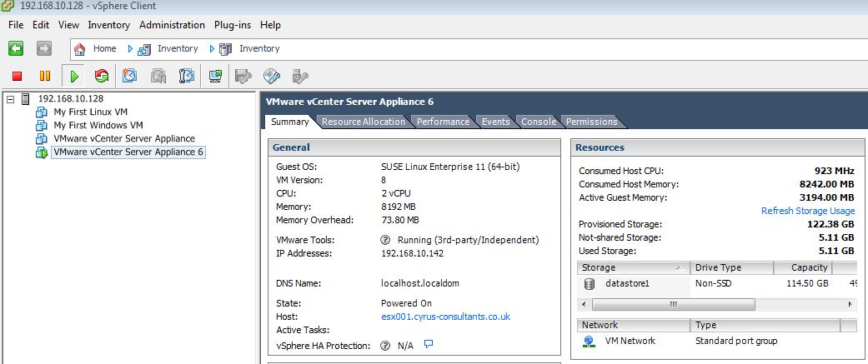Select My First Windows VM in tree

point(98,126)
